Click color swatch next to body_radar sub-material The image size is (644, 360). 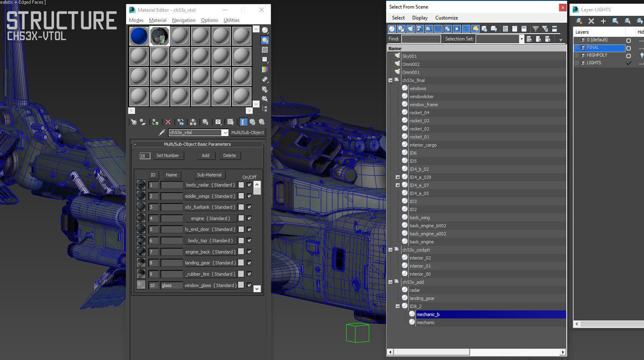(x=241, y=185)
